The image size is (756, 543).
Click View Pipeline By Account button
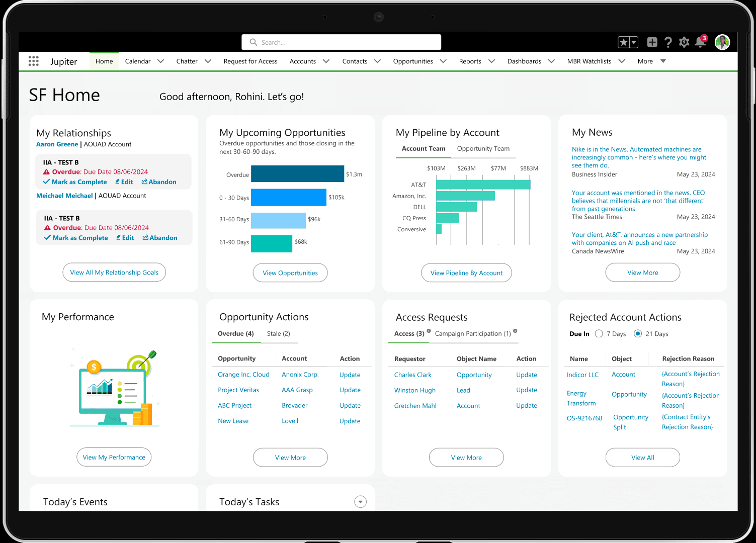tap(466, 273)
